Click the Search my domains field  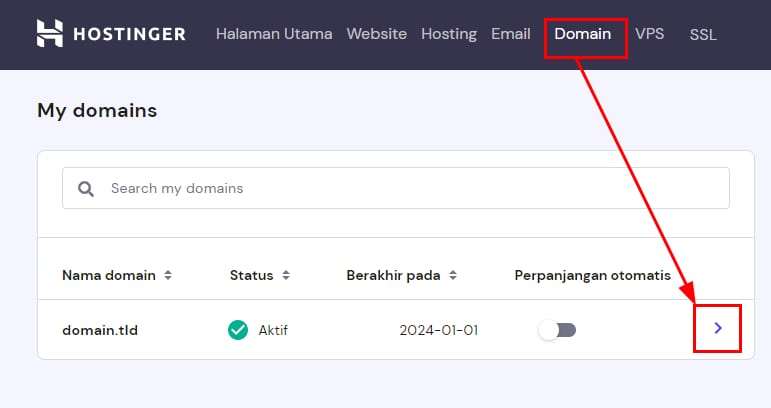[396, 188]
